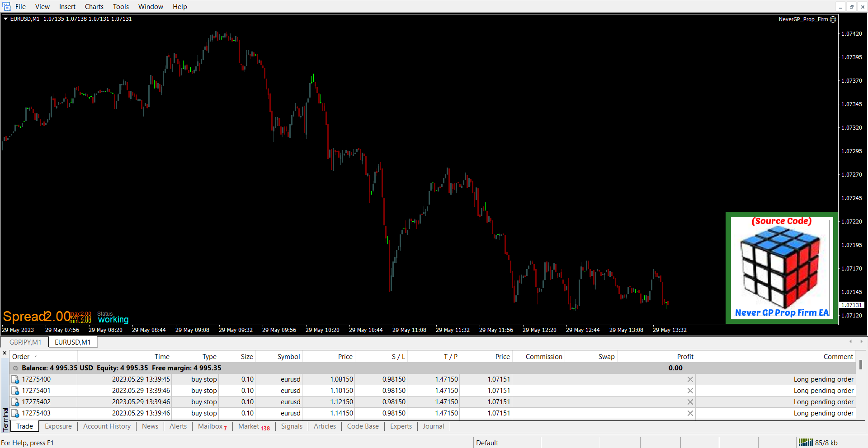The height and width of the screenshot is (448, 868).
Task: Delete pending order 17275400 with X icon
Action: pos(690,379)
